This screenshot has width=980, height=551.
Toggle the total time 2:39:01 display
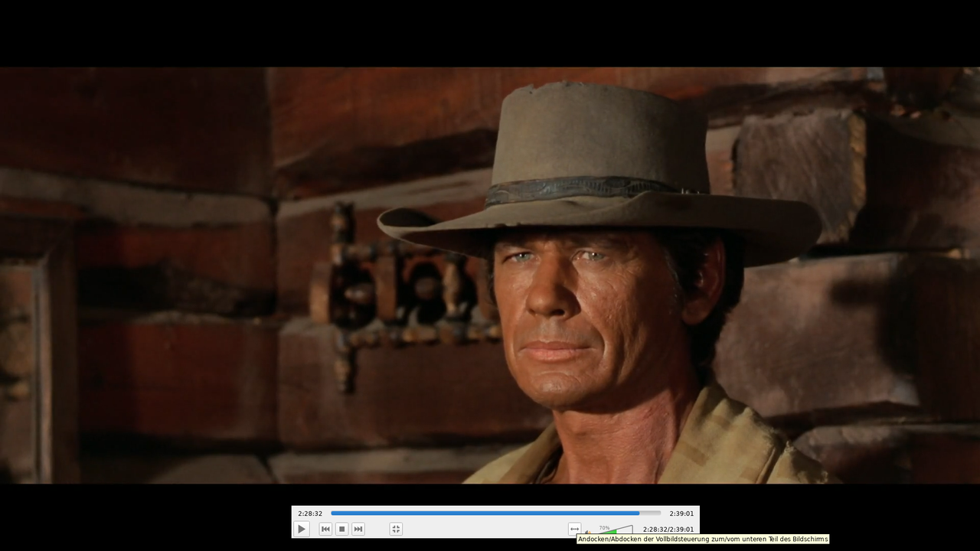coord(681,514)
